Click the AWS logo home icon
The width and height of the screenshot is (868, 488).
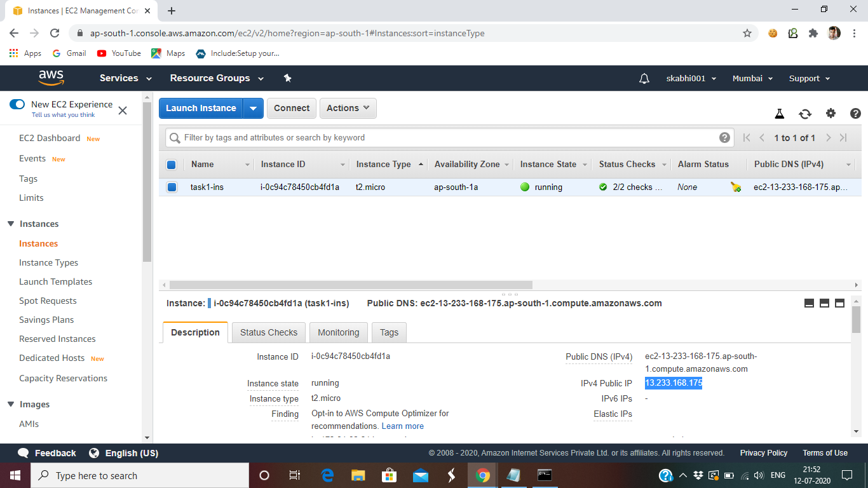[x=51, y=78]
